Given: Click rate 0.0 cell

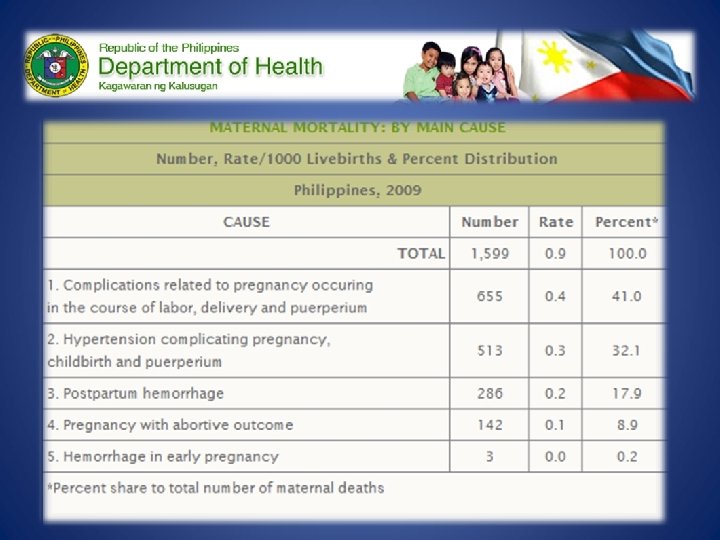Looking at the screenshot, I should [x=555, y=457].
